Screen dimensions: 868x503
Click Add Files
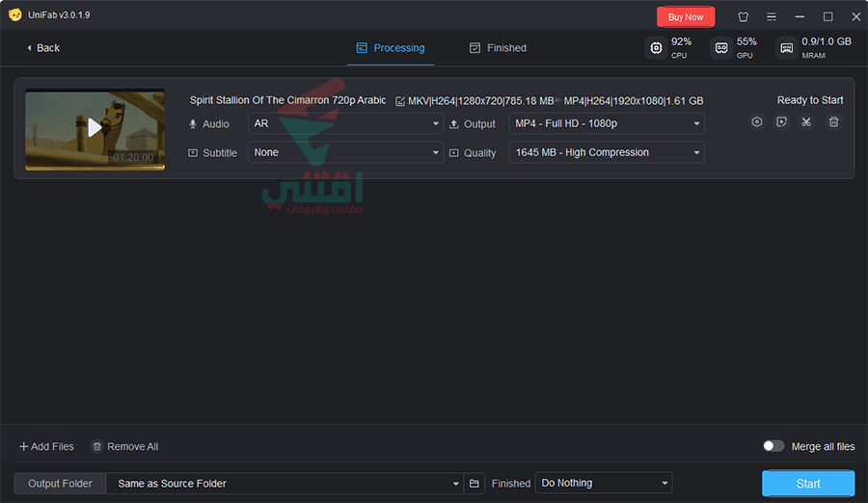click(46, 446)
